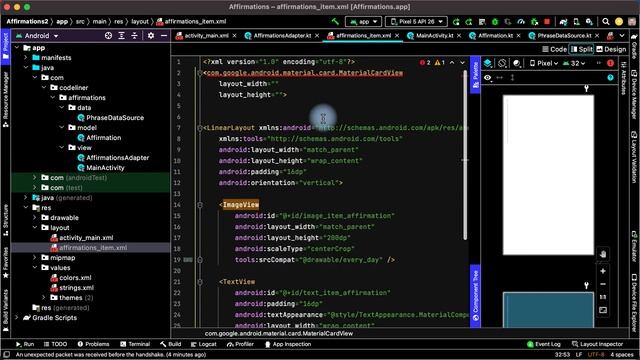640x360 pixels.
Task: Open the Layout Inspector
Action: 598,344
